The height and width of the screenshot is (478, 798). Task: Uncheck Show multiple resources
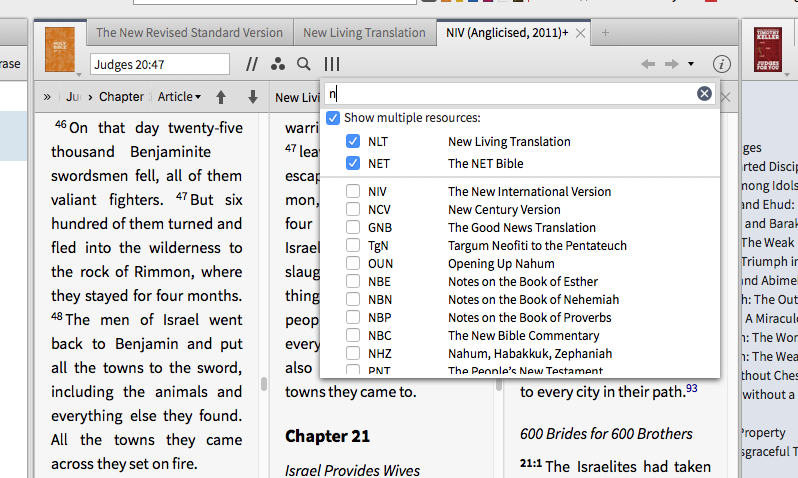point(333,118)
